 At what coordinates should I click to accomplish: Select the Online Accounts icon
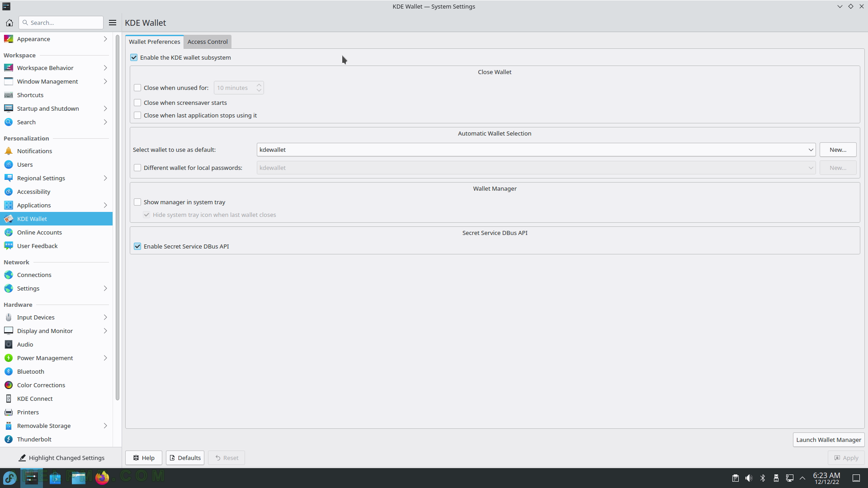click(x=9, y=232)
